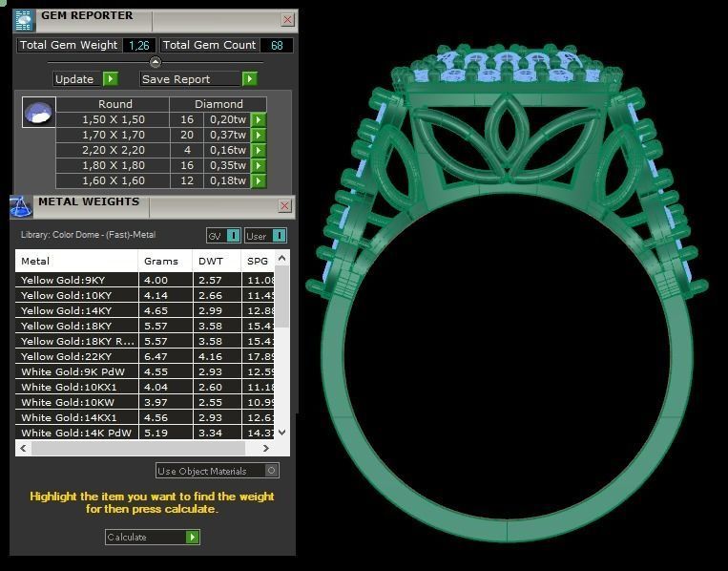Click green arrow for 1,70 X 1,70 row
The height and width of the screenshot is (571, 728).
pos(259,136)
